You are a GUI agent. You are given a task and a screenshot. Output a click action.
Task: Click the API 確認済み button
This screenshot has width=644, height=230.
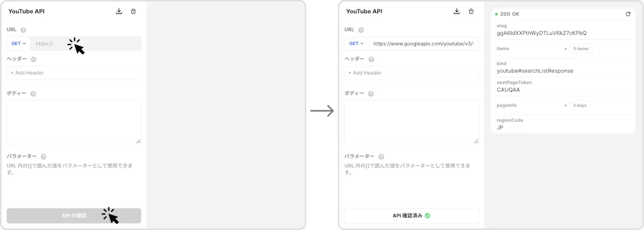point(412,216)
